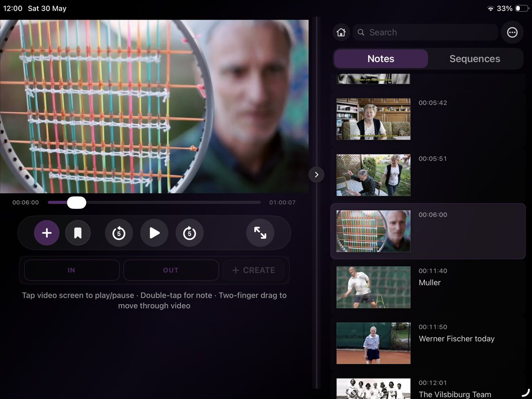Open the 00:05:51 garden note thumbnail
The height and width of the screenshot is (399, 532).
coord(373,175)
